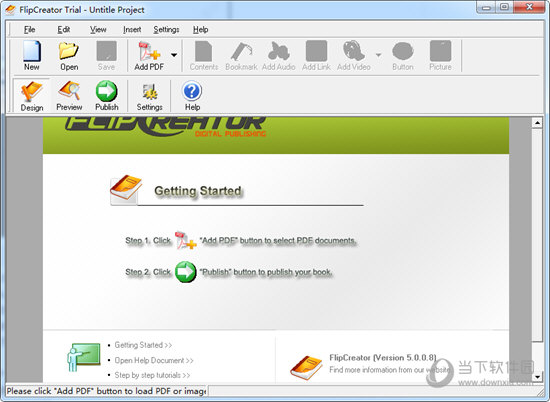Click the FlipCreator (Version 5.0.0.8) text
Viewport: 550px width, 402px height.
click(383, 358)
